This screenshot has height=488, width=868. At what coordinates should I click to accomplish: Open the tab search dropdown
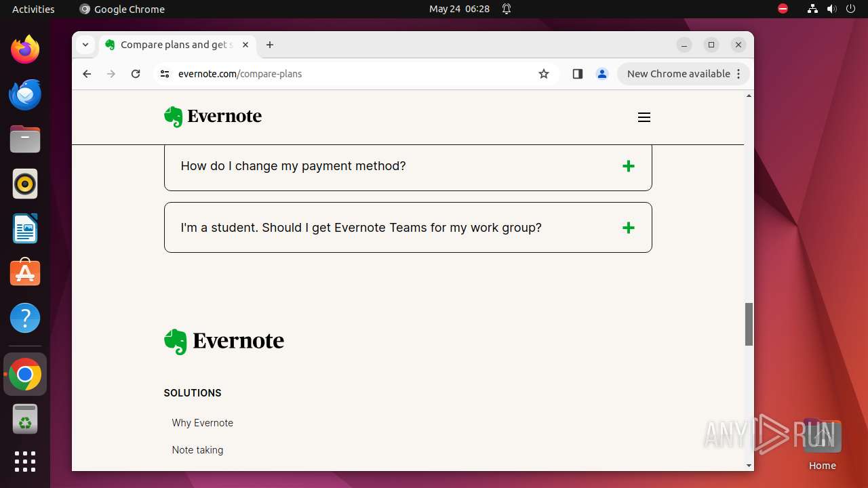(85, 45)
